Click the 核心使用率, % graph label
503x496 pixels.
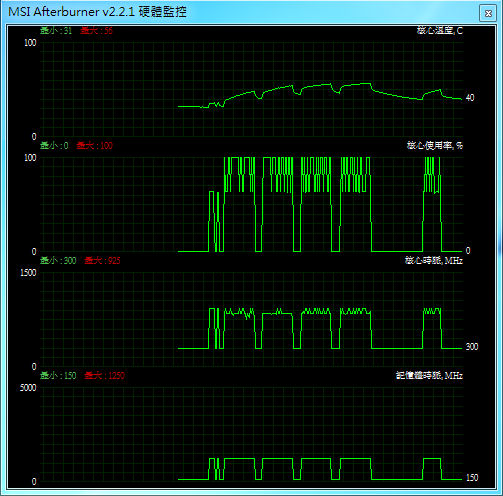point(435,145)
